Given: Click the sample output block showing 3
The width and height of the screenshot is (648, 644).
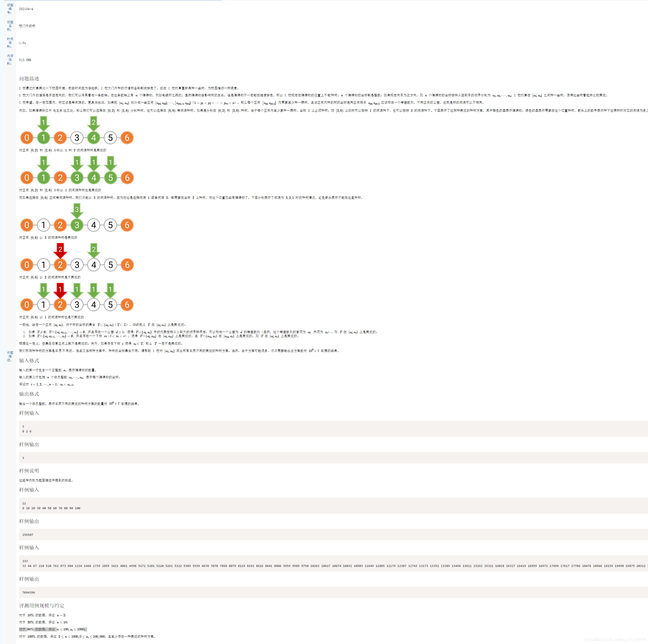Looking at the screenshot, I should 333,458.
